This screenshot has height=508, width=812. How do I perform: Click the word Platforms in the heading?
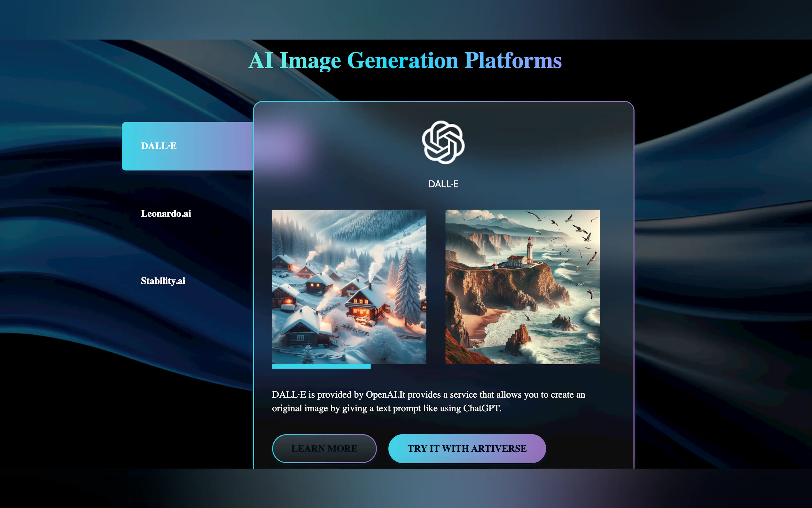click(x=512, y=60)
